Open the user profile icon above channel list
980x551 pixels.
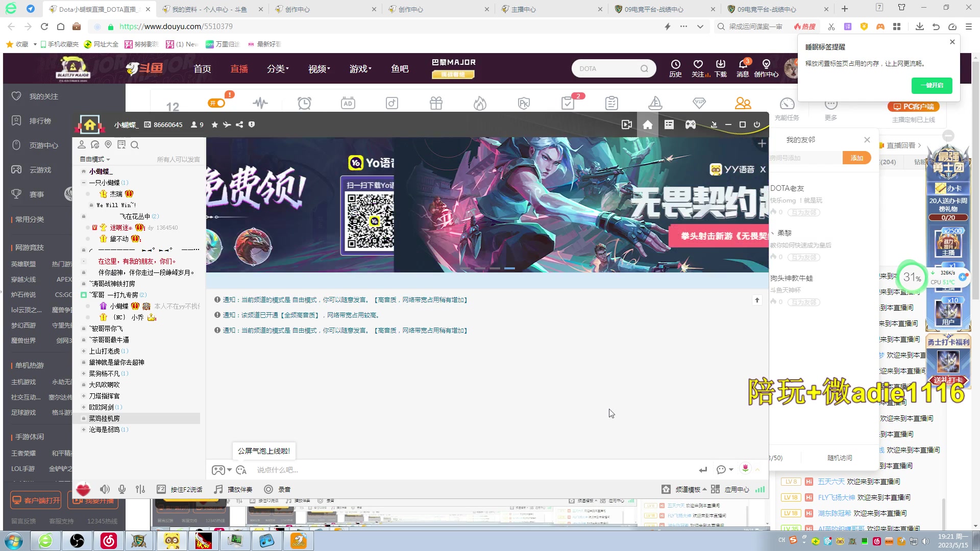click(82, 145)
